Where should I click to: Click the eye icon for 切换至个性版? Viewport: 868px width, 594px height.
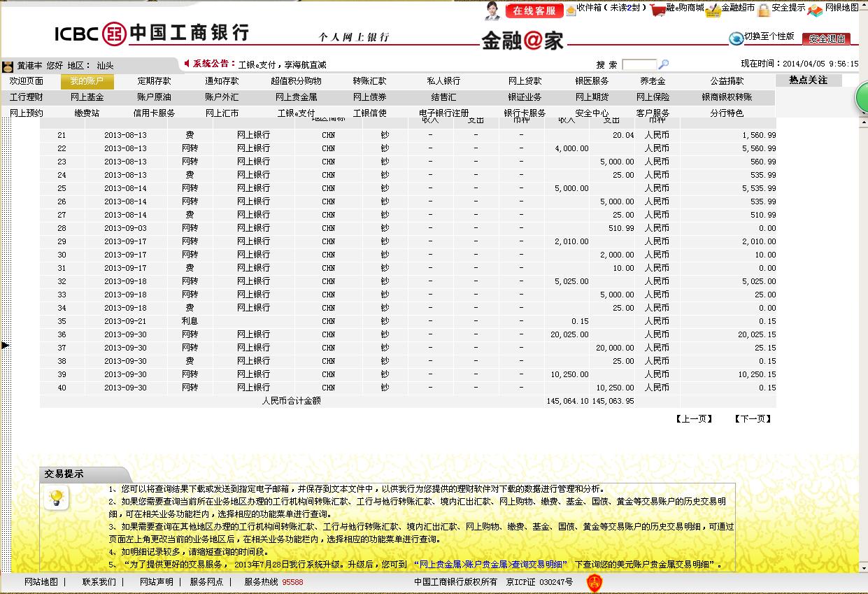736,38
